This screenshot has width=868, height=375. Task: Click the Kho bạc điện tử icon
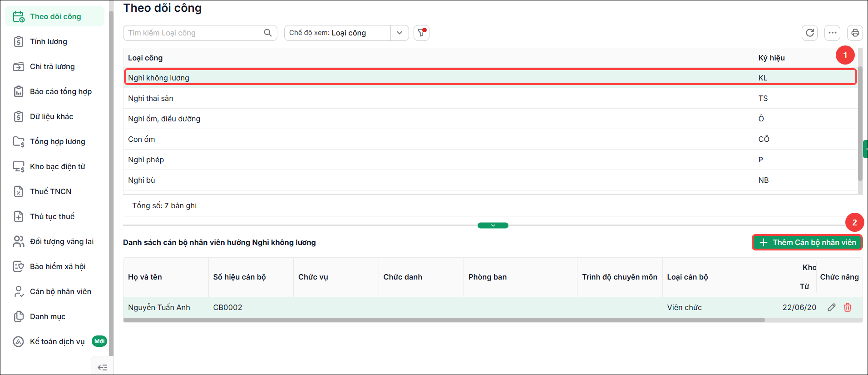(19, 166)
